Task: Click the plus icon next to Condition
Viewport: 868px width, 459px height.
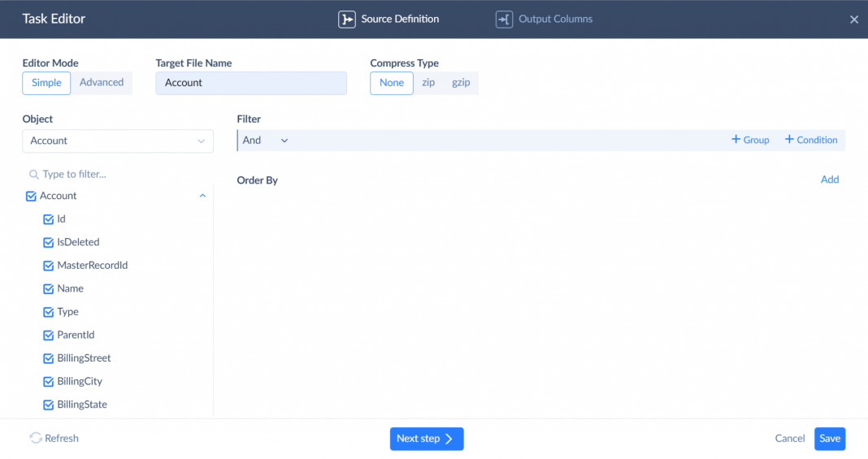Action: coord(789,140)
